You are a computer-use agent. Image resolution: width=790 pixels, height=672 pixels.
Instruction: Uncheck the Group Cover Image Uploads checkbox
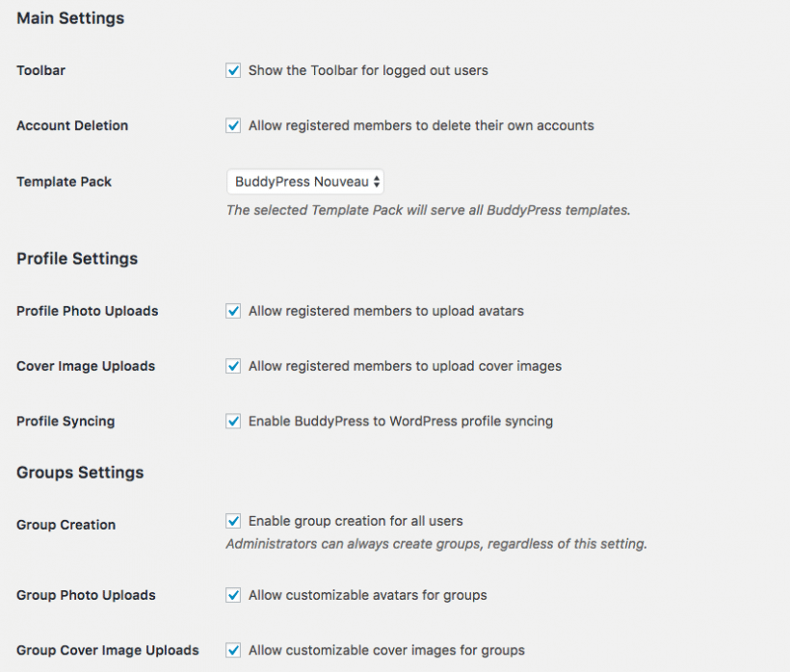(233, 650)
